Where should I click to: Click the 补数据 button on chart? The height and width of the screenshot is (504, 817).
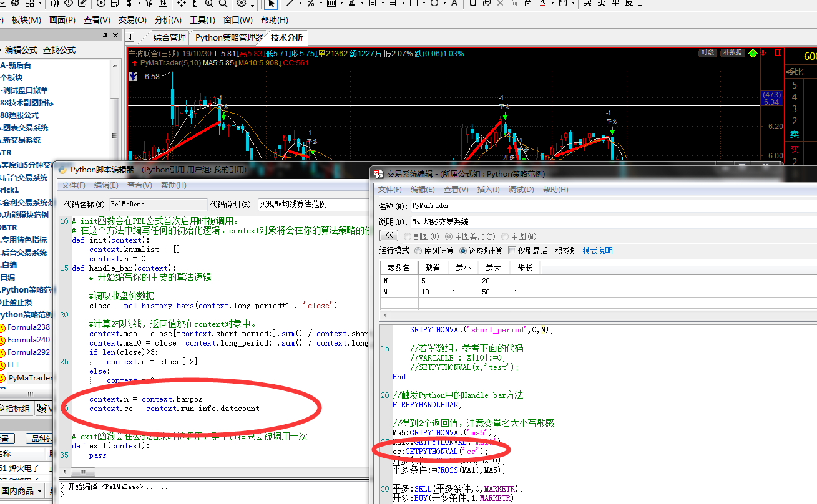tap(732, 53)
